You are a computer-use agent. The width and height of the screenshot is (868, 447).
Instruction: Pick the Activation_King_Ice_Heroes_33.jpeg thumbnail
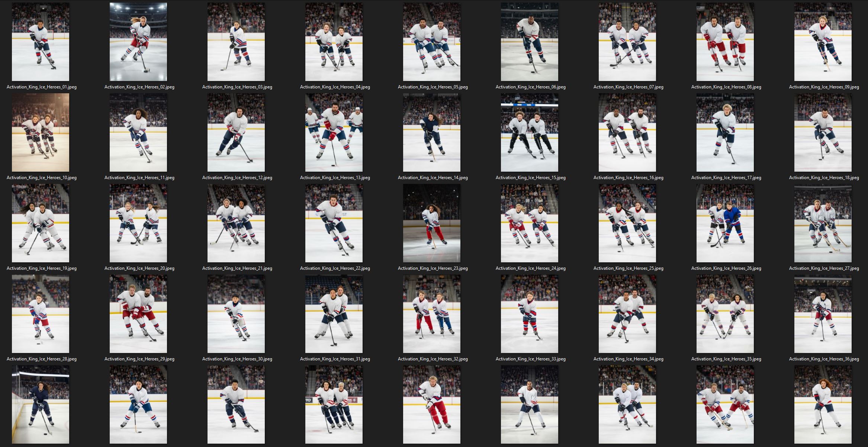tap(530, 314)
